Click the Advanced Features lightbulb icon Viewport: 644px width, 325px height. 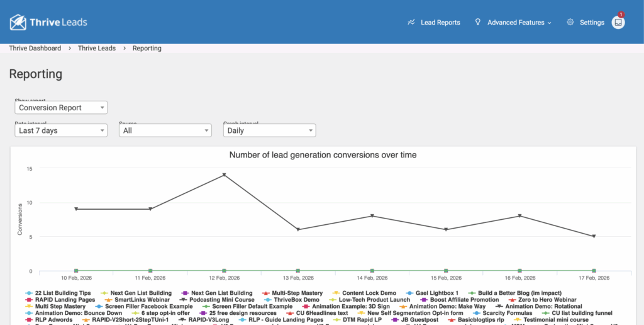point(478,23)
